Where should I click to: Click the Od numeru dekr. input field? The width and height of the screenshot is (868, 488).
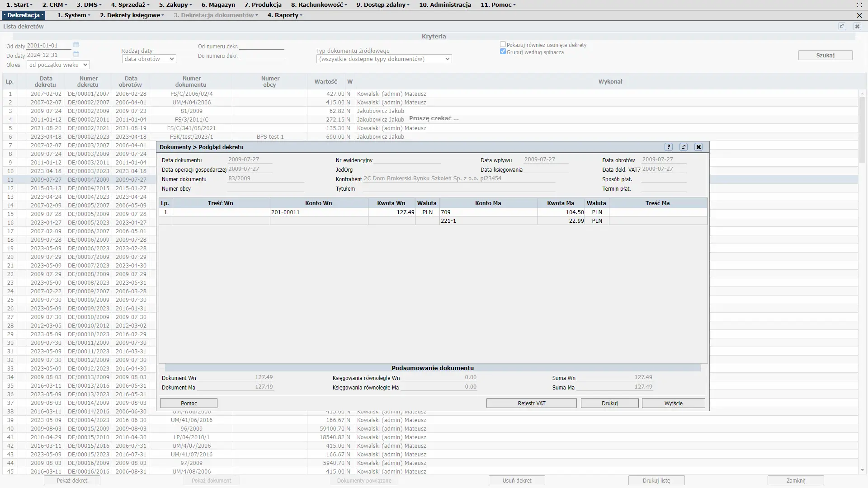tap(261, 46)
